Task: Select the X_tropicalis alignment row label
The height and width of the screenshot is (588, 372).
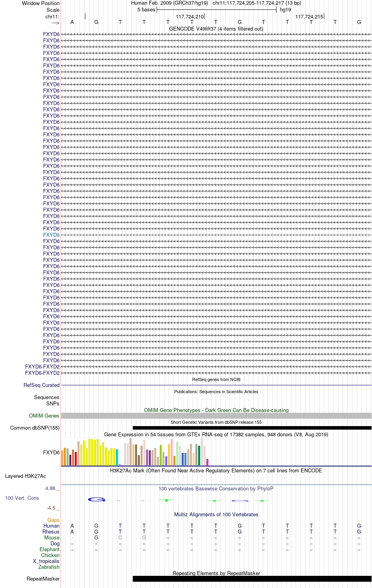Action: tap(46, 561)
